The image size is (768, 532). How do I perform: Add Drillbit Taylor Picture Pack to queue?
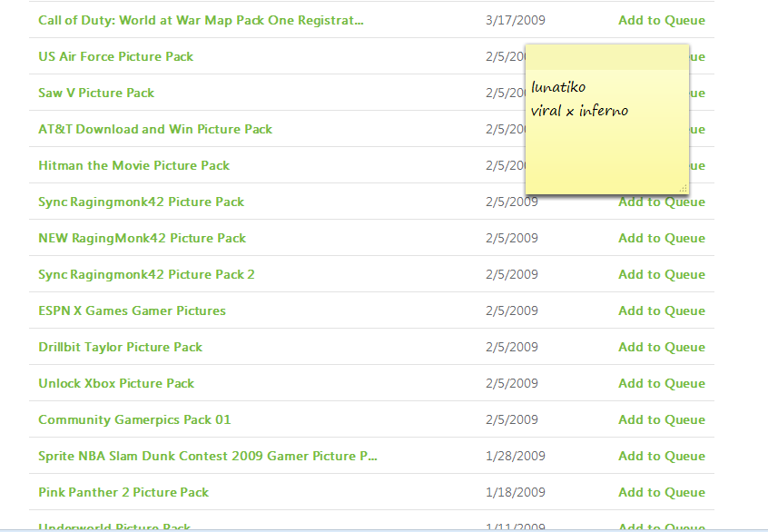click(x=662, y=347)
